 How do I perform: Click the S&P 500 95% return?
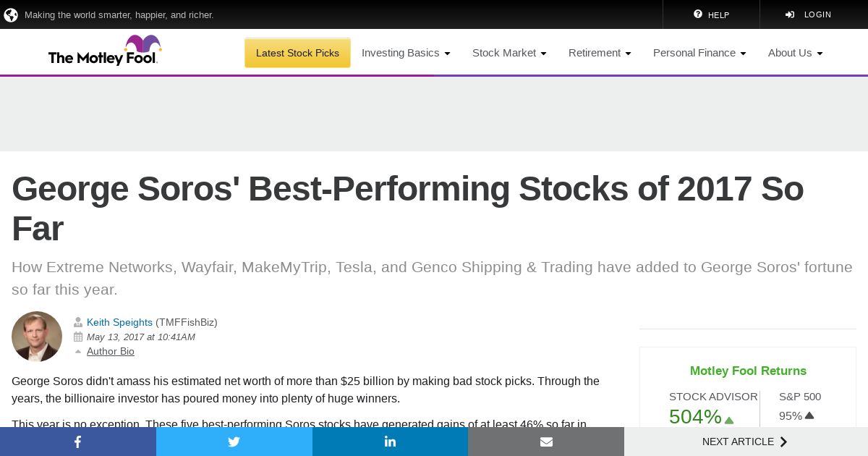pos(796,415)
